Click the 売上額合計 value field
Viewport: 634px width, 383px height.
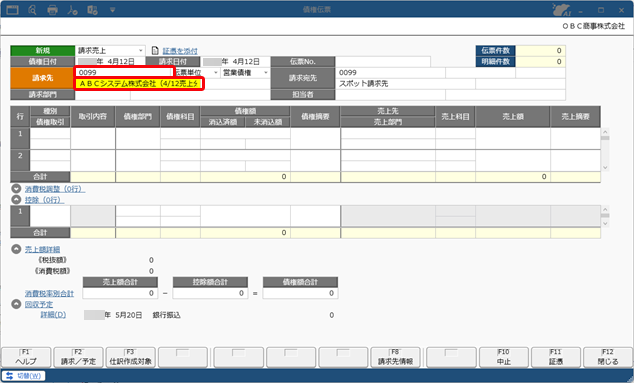coord(120,293)
